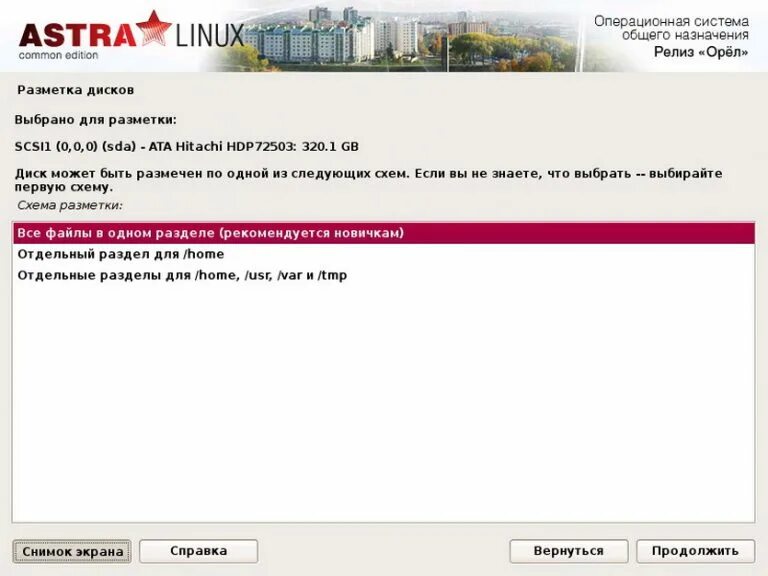Click the 'Выбрано для разметки:' text
This screenshot has width=768, height=576.
click(x=96, y=120)
